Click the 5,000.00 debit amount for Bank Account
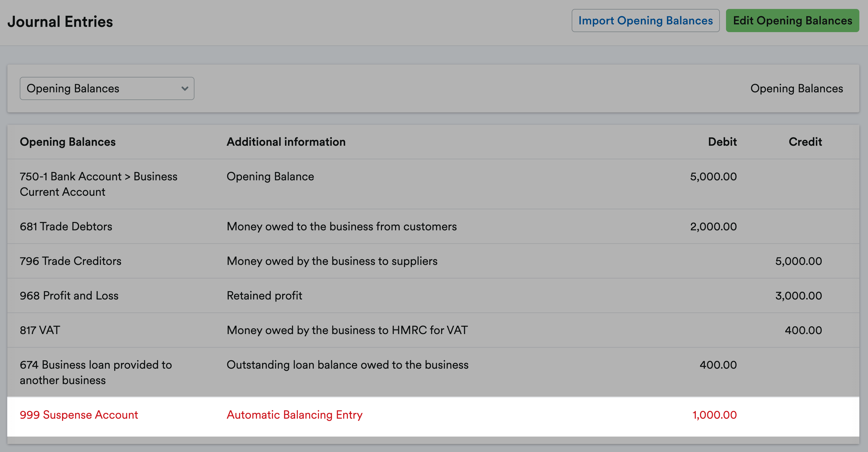This screenshot has height=452, width=868. tap(713, 176)
